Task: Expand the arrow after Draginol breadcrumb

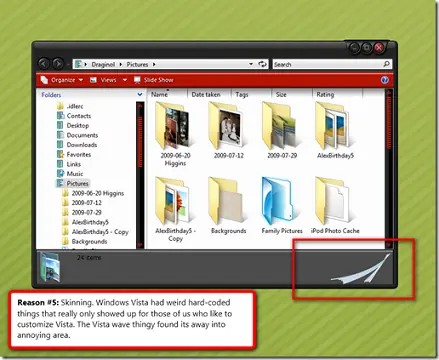Action: [x=121, y=64]
